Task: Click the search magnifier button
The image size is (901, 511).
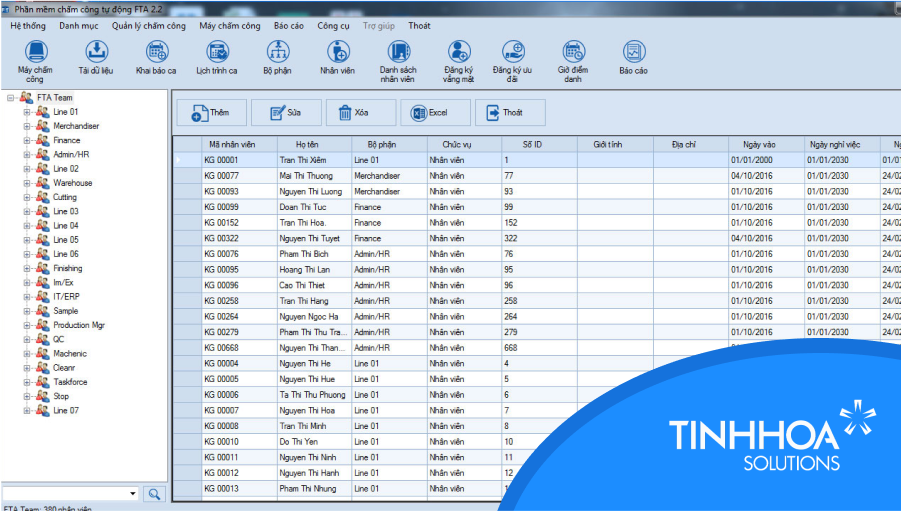Action: 154,494
